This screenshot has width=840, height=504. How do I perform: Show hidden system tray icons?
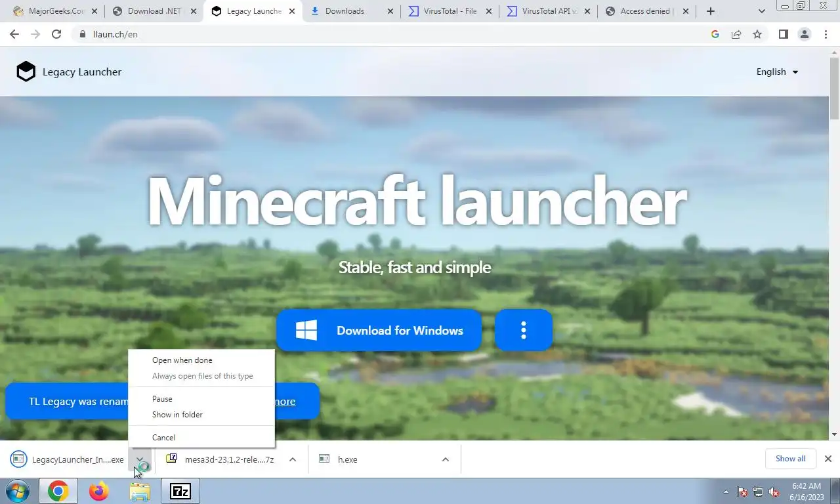point(726,492)
